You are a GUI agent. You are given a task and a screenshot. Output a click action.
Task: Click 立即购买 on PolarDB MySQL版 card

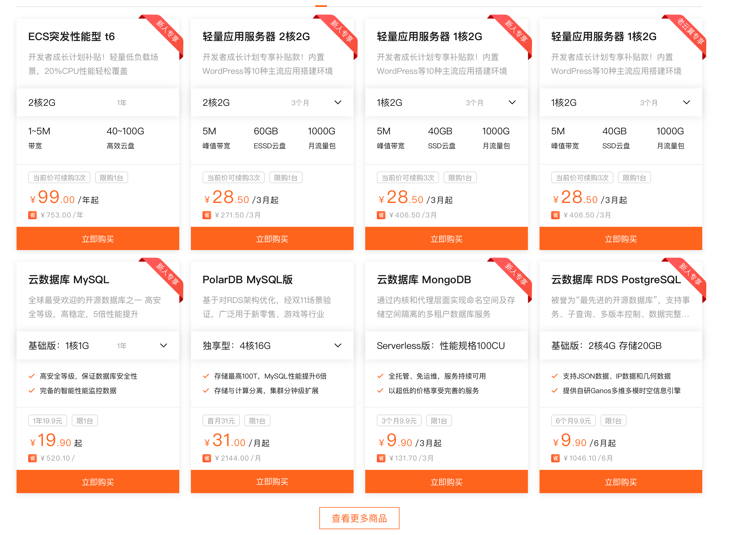[x=272, y=481]
